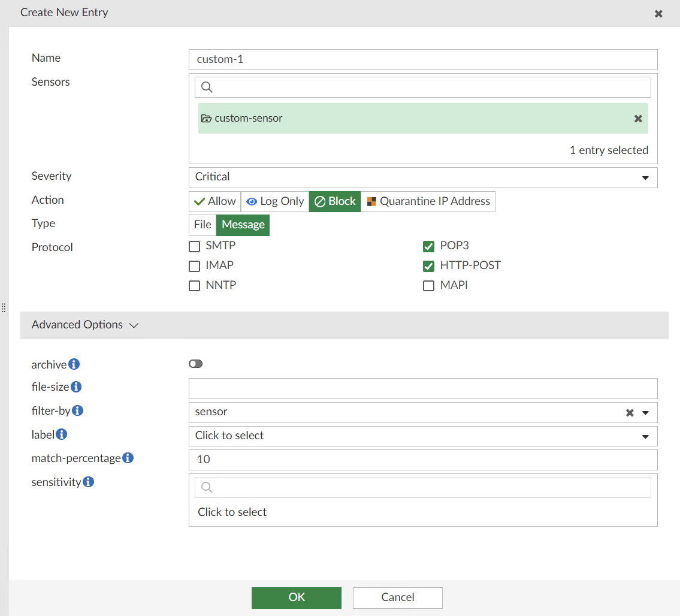Collapse the Advanced Options section
The image size is (680, 616).
click(133, 325)
